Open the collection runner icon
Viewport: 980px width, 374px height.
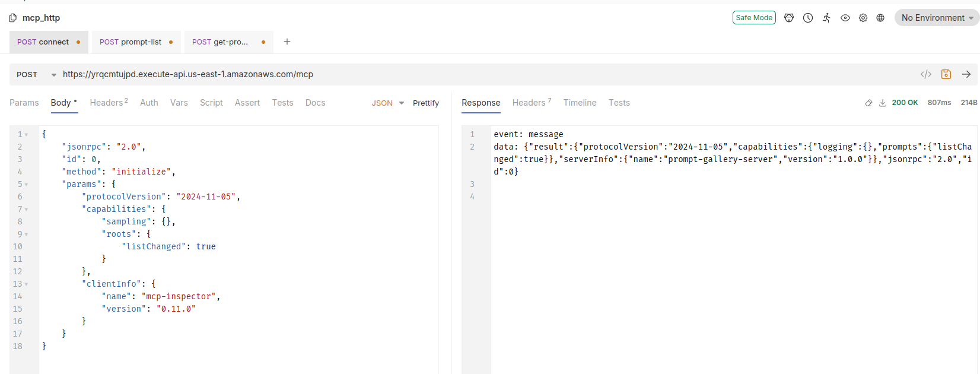(826, 18)
